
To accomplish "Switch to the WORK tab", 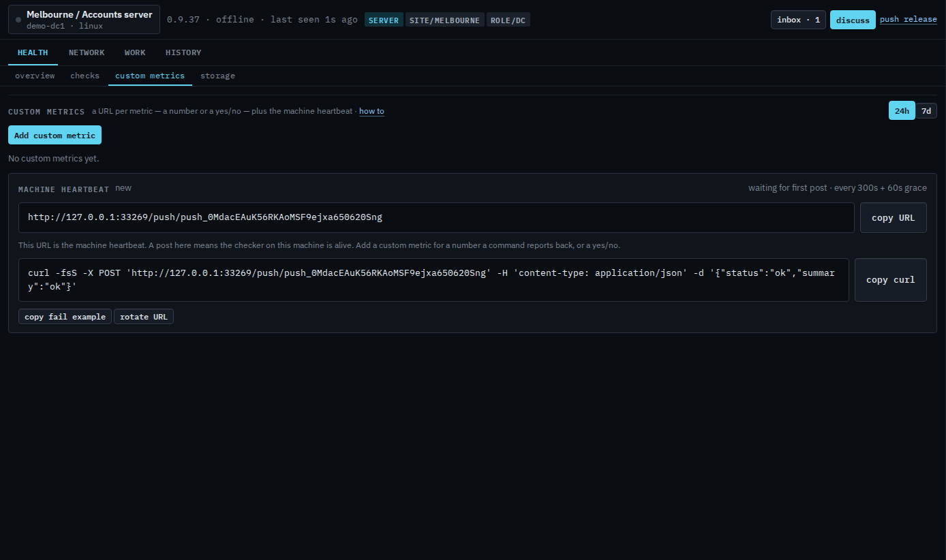I will point(135,52).
